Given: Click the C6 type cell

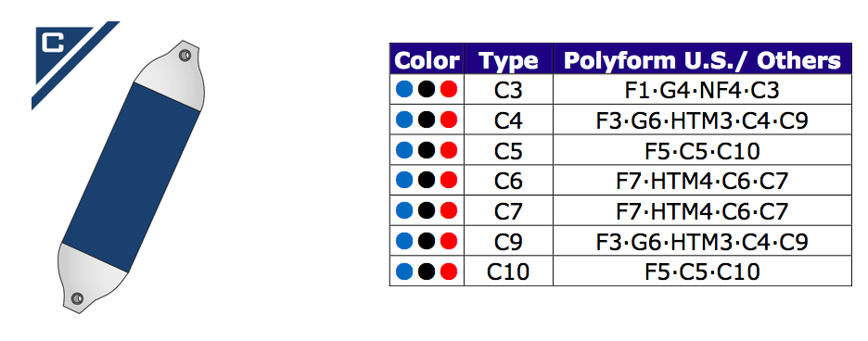Looking at the screenshot, I should [x=508, y=180].
